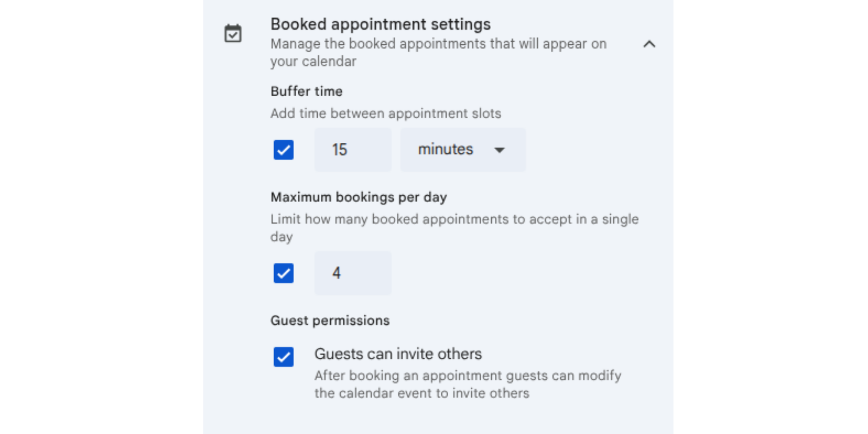Click the Booked appointment settings title
The width and height of the screenshot is (868, 434).
(x=381, y=24)
